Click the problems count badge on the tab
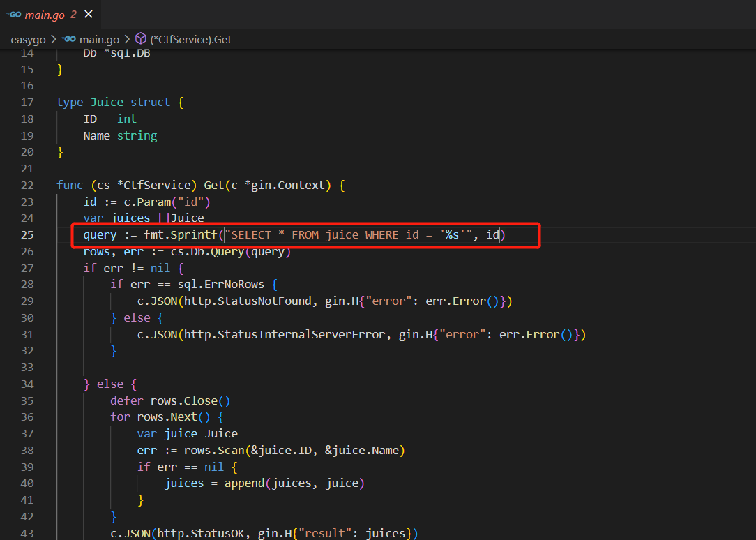756x540 pixels. point(73,15)
